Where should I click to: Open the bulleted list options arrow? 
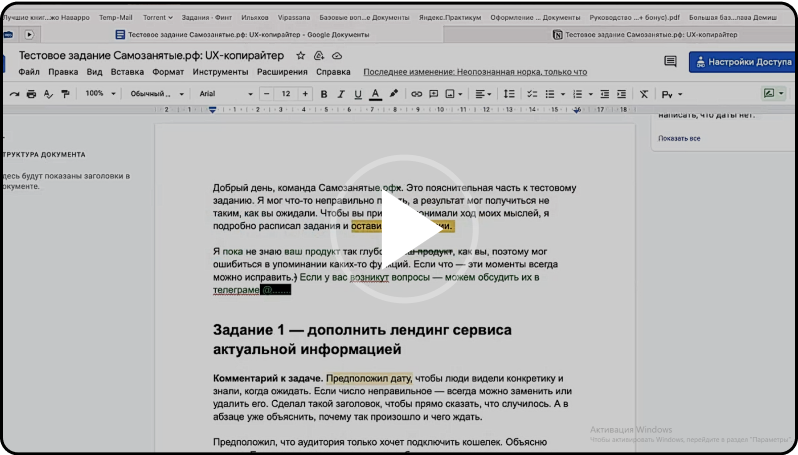coord(563,94)
